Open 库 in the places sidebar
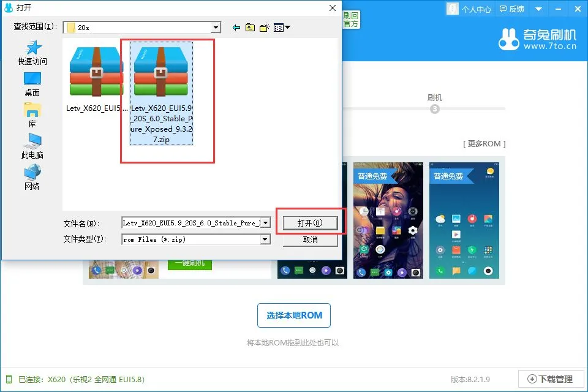588x392 pixels. [x=32, y=115]
